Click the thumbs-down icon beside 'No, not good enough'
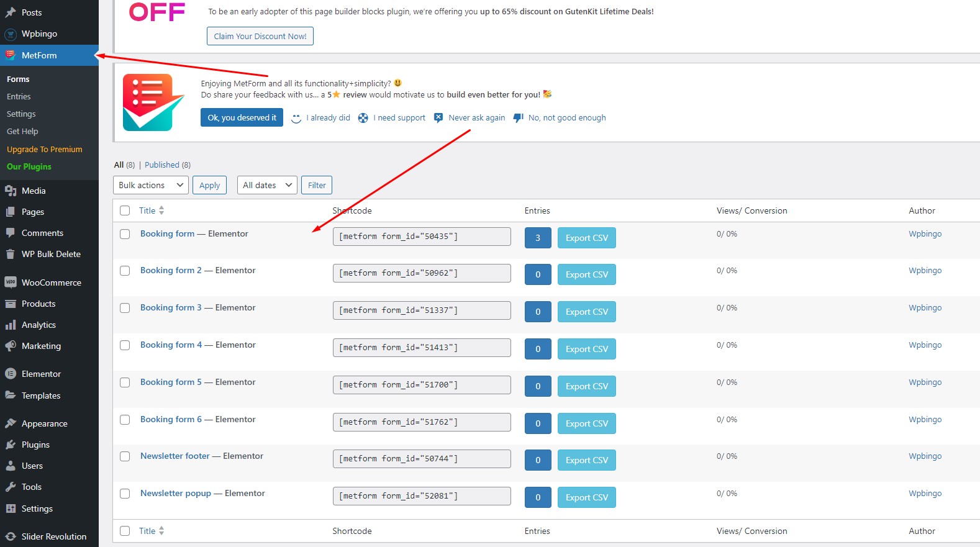Image resolution: width=980 pixels, height=547 pixels. click(x=518, y=118)
